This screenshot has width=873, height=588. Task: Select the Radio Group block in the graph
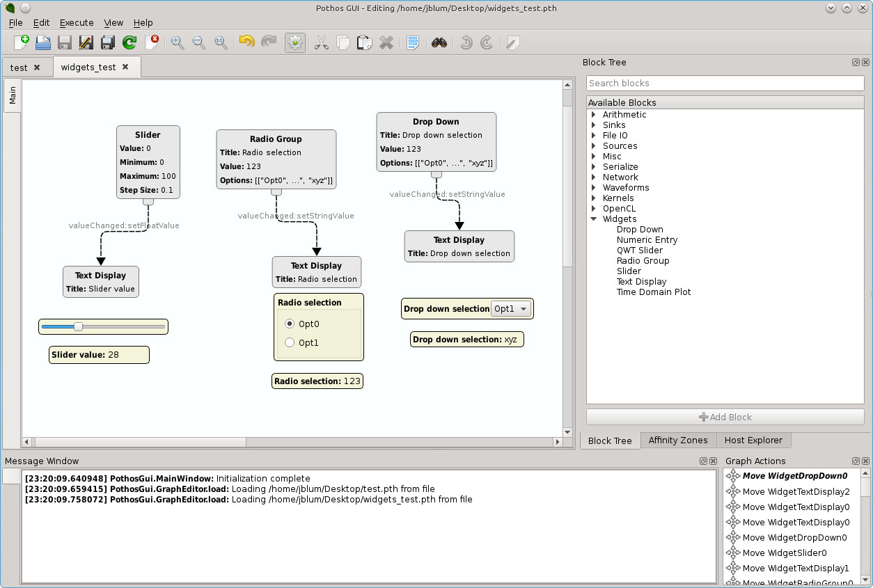(276, 159)
